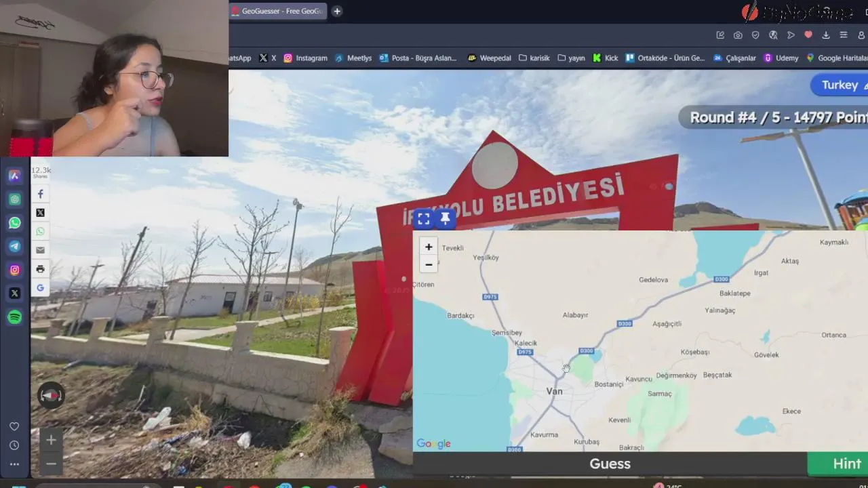Click Alabayır label on map
This screenshot has width=868, height=488.
[575, 315]
